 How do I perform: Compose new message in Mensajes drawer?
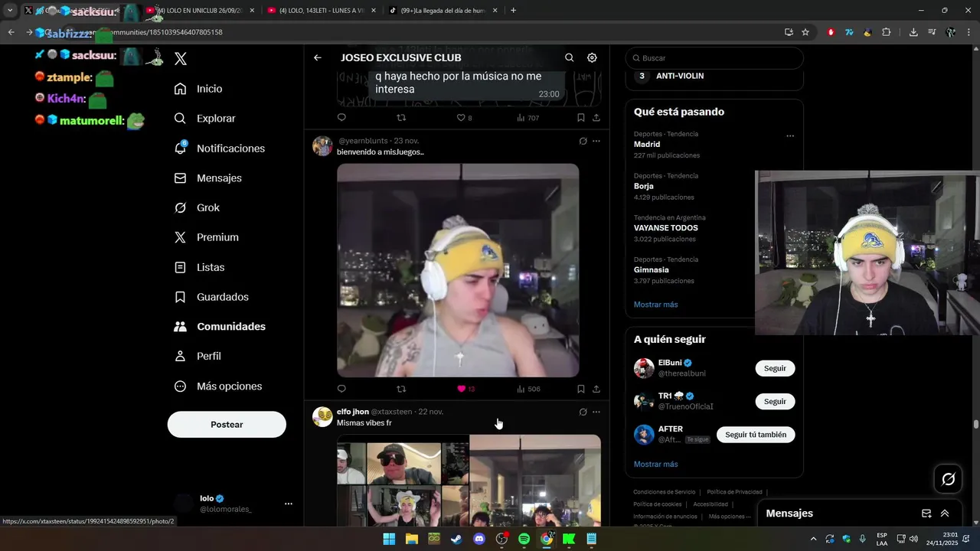tap(926, 514)
